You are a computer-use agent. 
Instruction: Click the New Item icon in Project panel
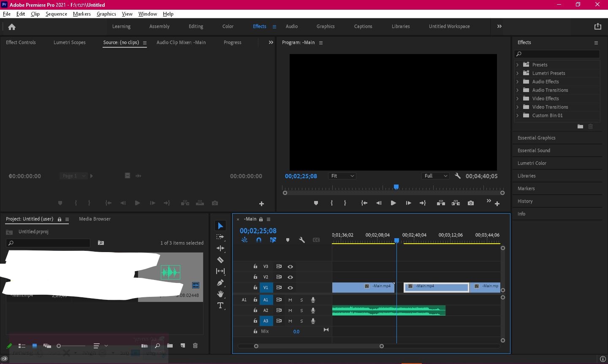(183, 345)
